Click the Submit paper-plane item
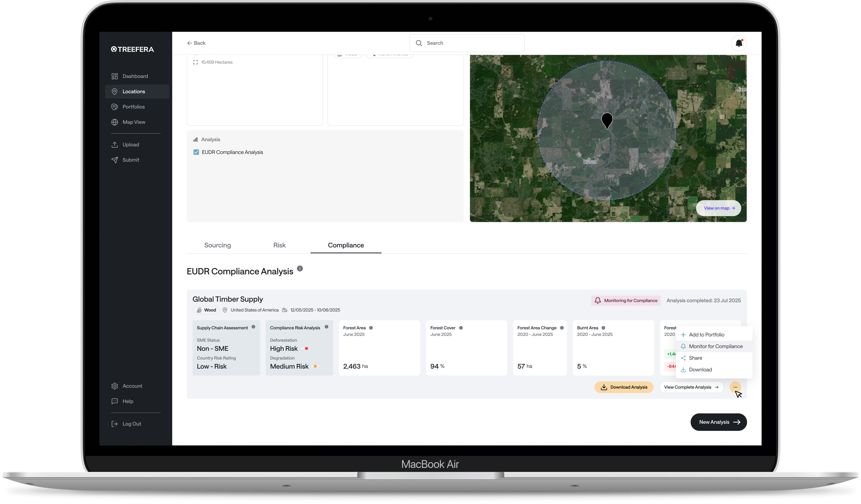The width and height of the screenshot is (861, 504). (x=130, y=160)
